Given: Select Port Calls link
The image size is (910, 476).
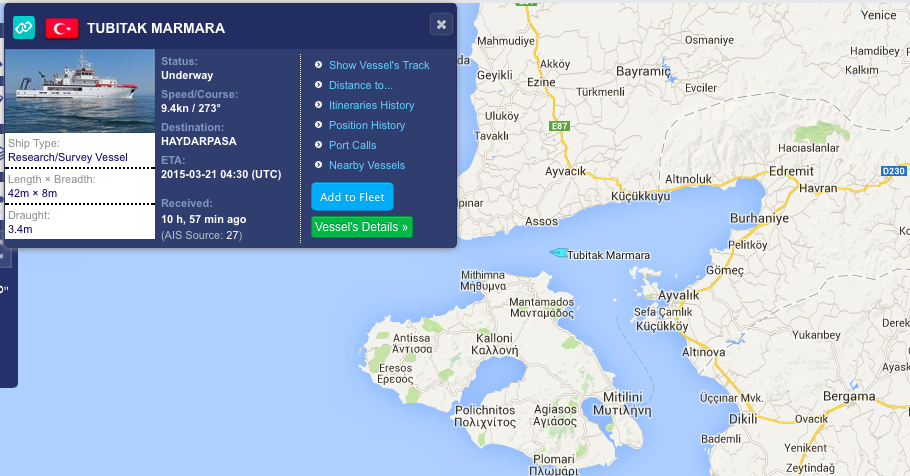Looking at the screenshot, I should [x=352, y=145].
